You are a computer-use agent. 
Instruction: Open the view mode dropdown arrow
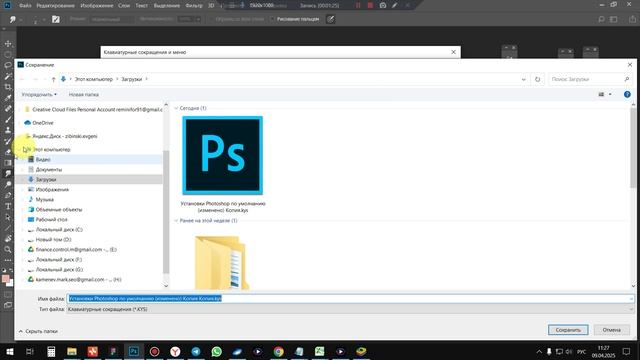click(610, 94)
